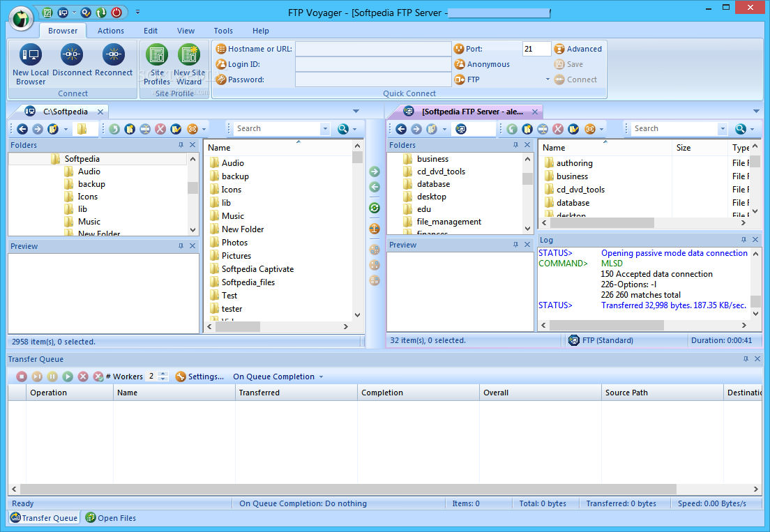Switch to Open Files bottom tab
The image size is (770, 532).
tap(110, 518)
